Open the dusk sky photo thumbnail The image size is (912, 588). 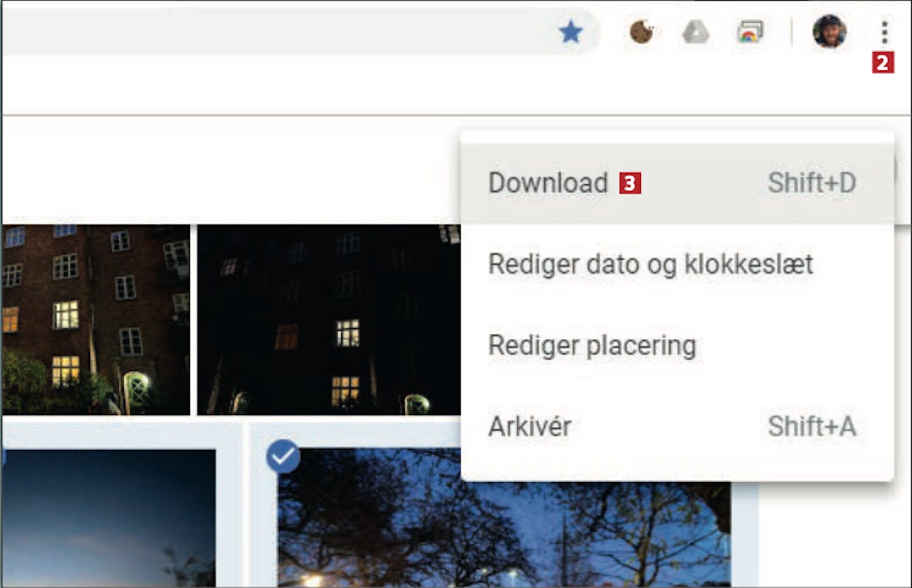(109, 518)
